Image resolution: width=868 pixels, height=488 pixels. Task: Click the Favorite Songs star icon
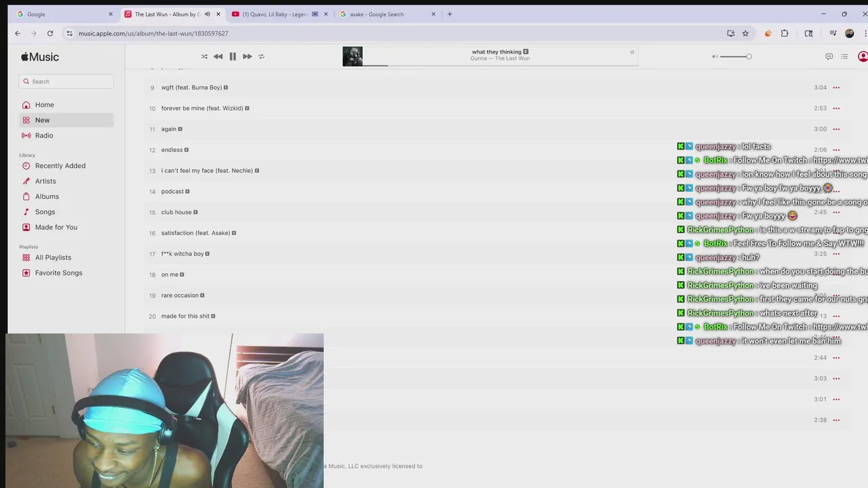(x=26, y=272)
